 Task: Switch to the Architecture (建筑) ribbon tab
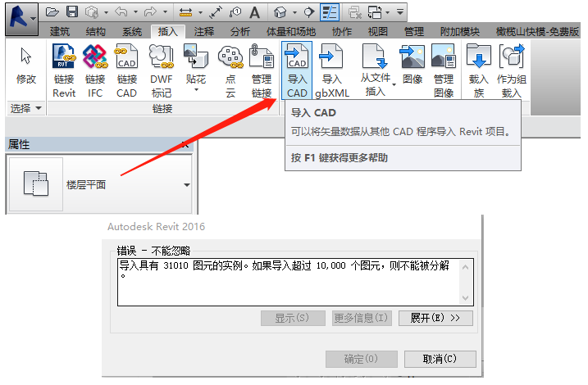(60, 32)
